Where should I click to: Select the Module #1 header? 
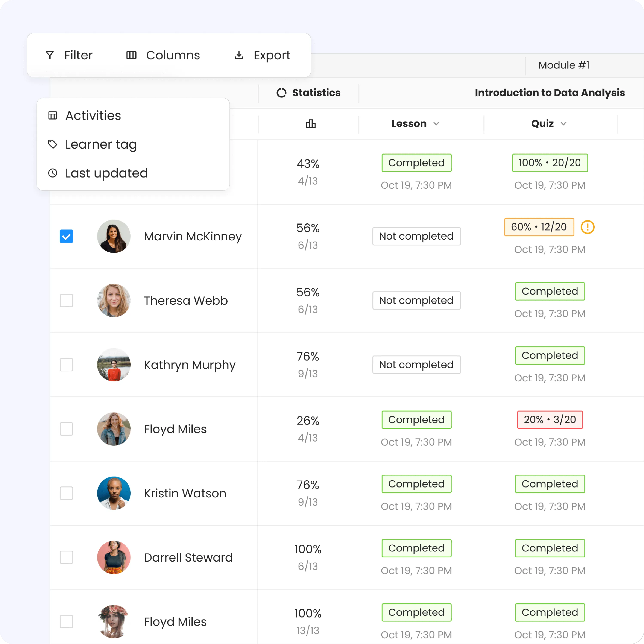click(x=564, y=65)
